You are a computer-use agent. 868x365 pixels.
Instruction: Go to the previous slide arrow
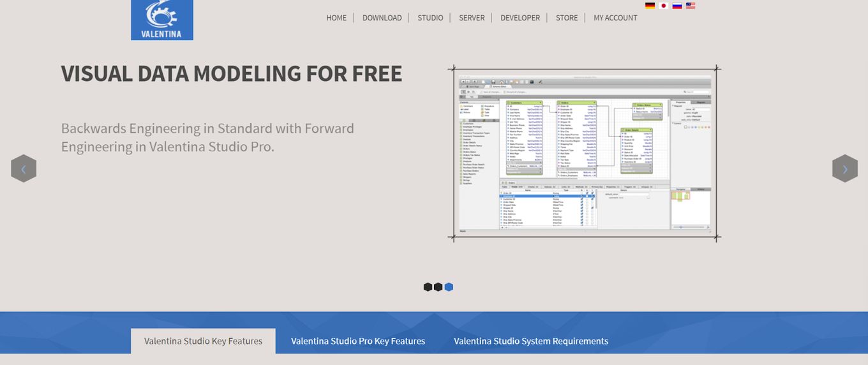pyautogui.click(x=24, y=168)
